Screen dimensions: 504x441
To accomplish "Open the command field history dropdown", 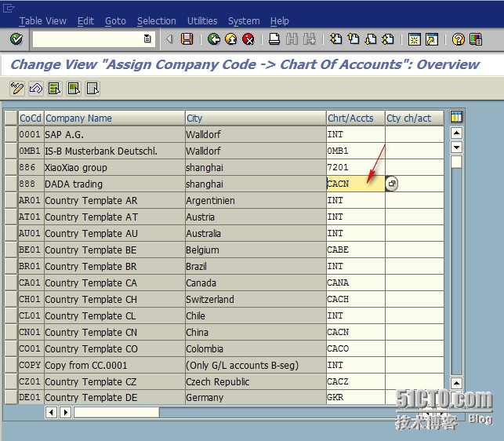I will (147, 39).
